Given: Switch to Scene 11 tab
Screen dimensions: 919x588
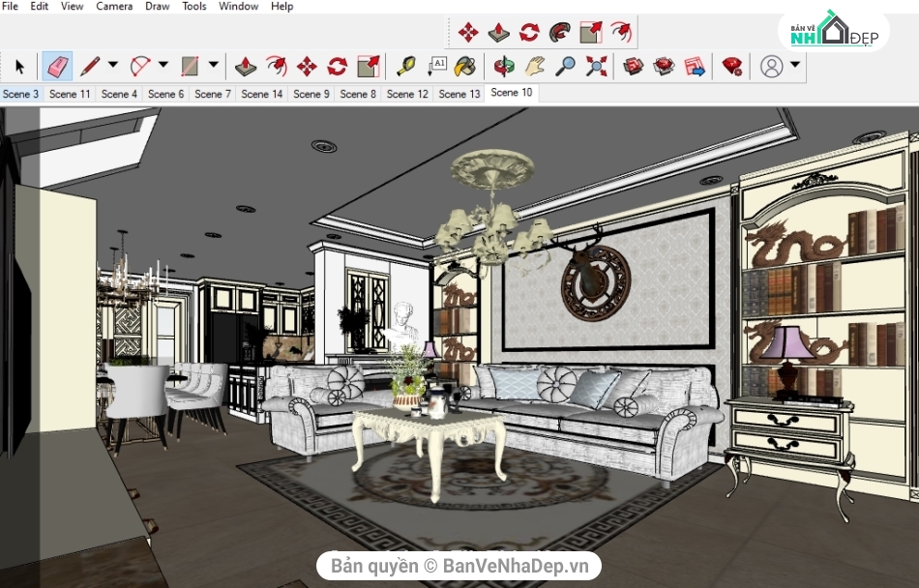Looking at the screenshot, I should tap(70, 94).
